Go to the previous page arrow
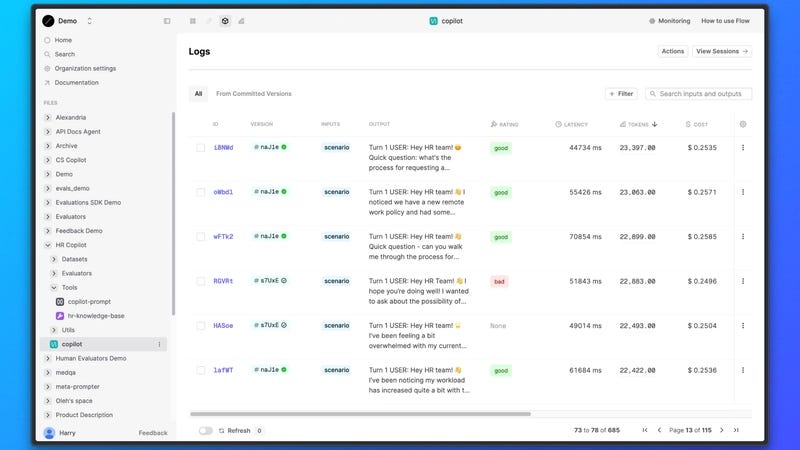 click(659, 430)
